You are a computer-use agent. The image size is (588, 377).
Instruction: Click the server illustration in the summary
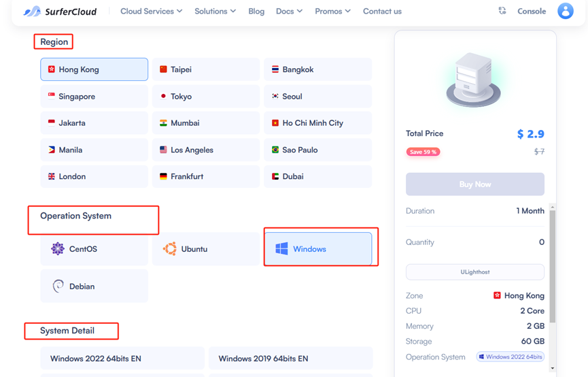pyautogui.click(x=473, y=80)
